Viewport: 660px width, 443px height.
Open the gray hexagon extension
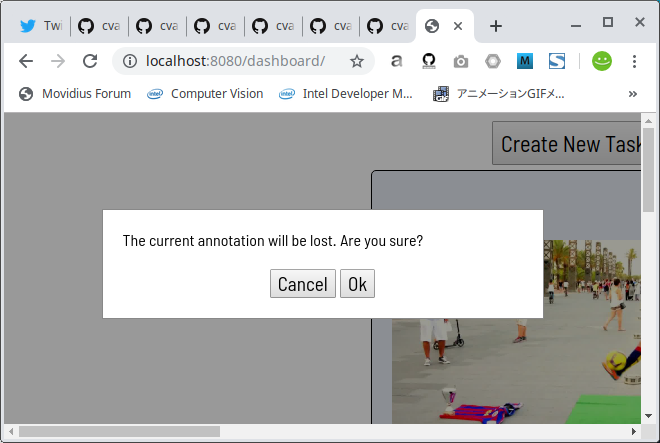point(493,61)
